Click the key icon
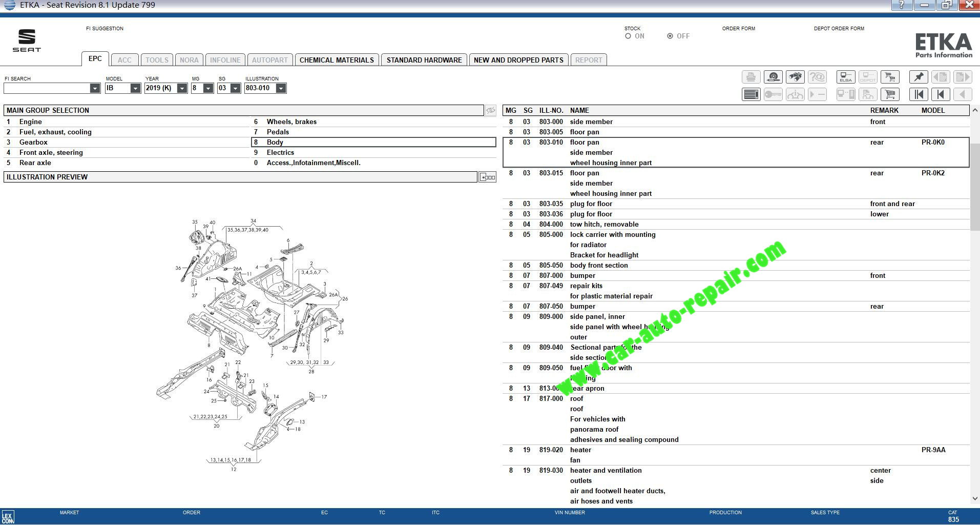Screen dimensions: 980x525 click(773, 94)
